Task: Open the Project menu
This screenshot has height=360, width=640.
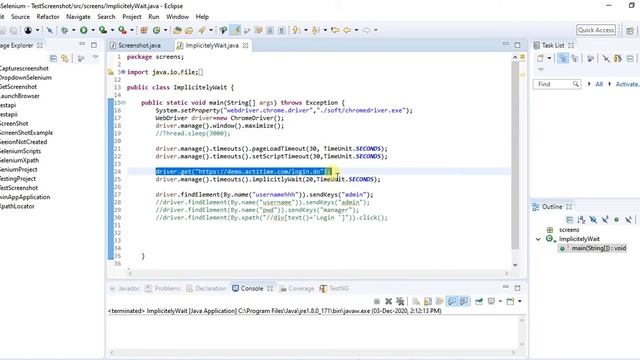Action: (x=132, y=17)
